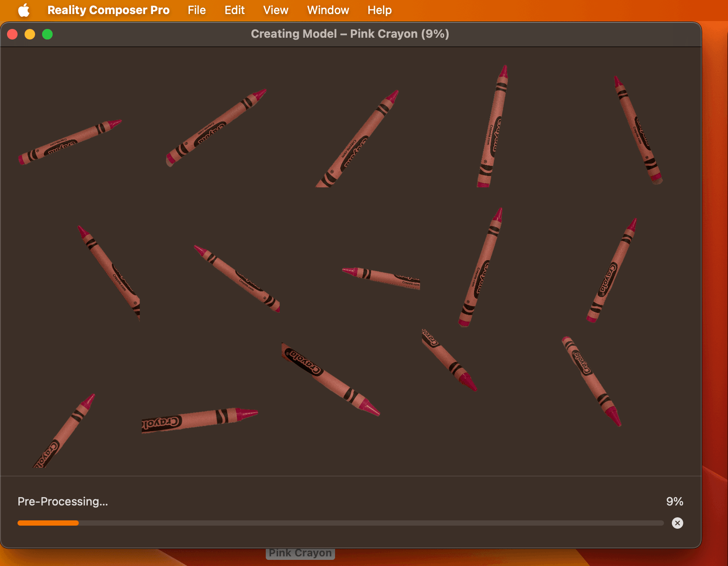Cancel model creation with the X button

(677, 523)
